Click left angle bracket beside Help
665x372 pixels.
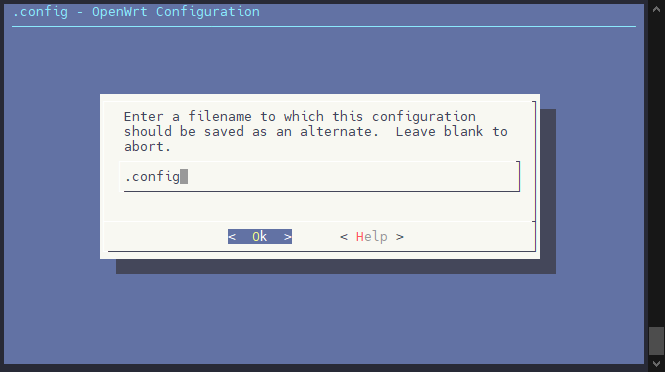(344, 237)
